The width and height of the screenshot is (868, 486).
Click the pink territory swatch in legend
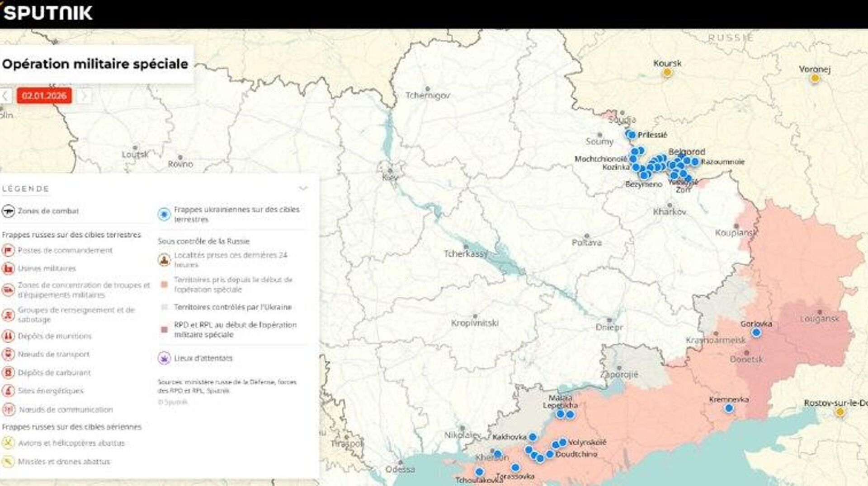click(x=165, y=285)
